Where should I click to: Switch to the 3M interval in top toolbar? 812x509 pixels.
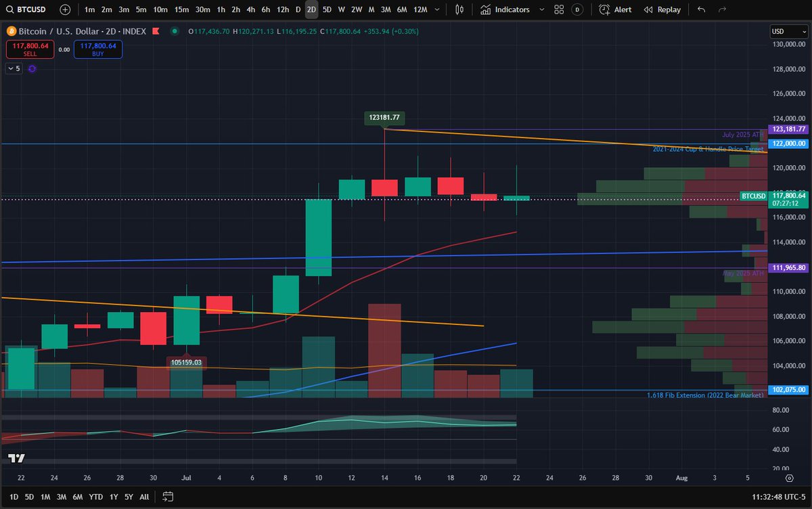coord(386,9)
